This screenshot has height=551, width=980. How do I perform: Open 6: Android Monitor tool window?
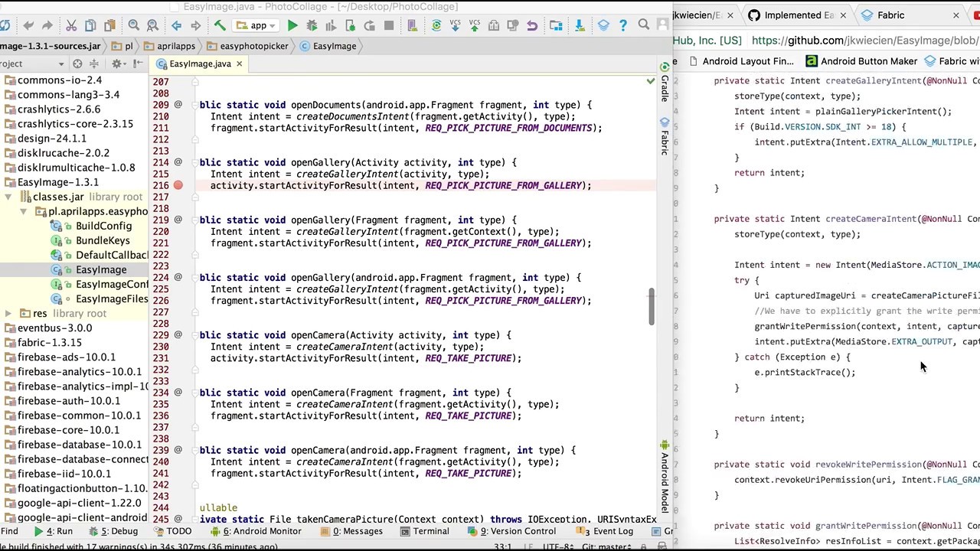(x=256, y=531)
